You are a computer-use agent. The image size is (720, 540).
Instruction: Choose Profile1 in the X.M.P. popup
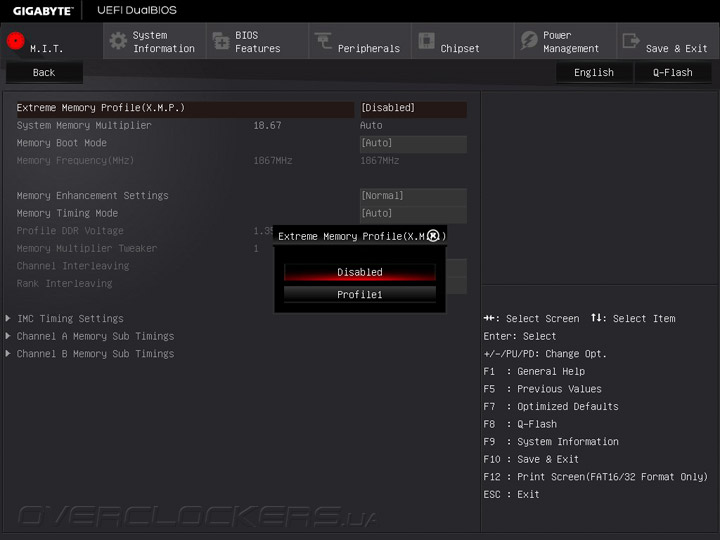(x=360, y=294)
